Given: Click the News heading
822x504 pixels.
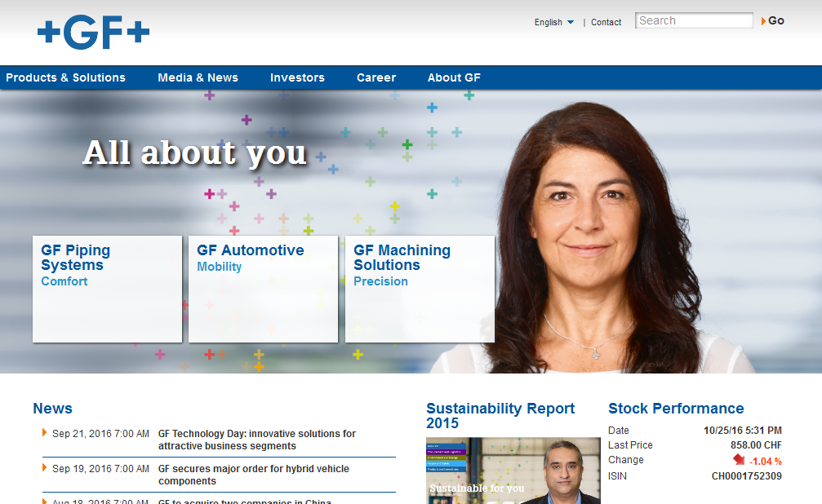Looking at the screenshot, I should coord(52,409).
